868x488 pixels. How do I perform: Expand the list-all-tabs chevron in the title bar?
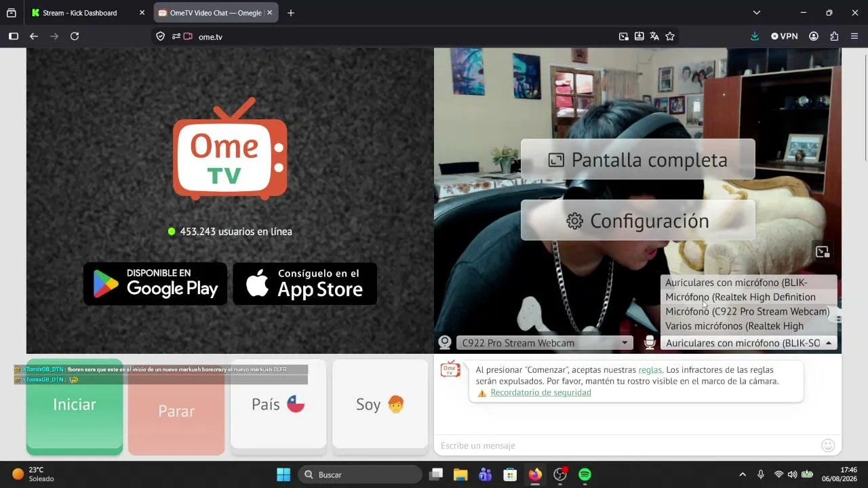tap(757, 13)
